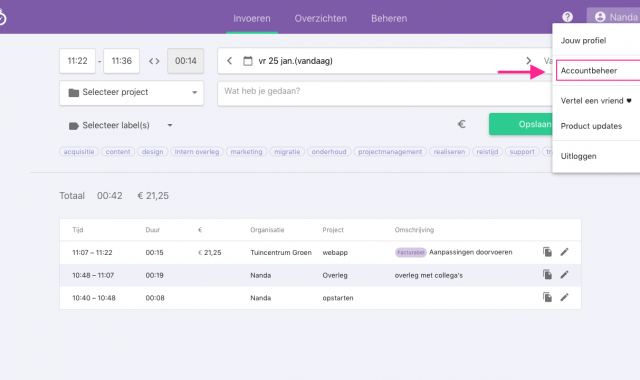Add the projectmanagement label tag
This screenshot has width=640, height=380.
(390, 151)
